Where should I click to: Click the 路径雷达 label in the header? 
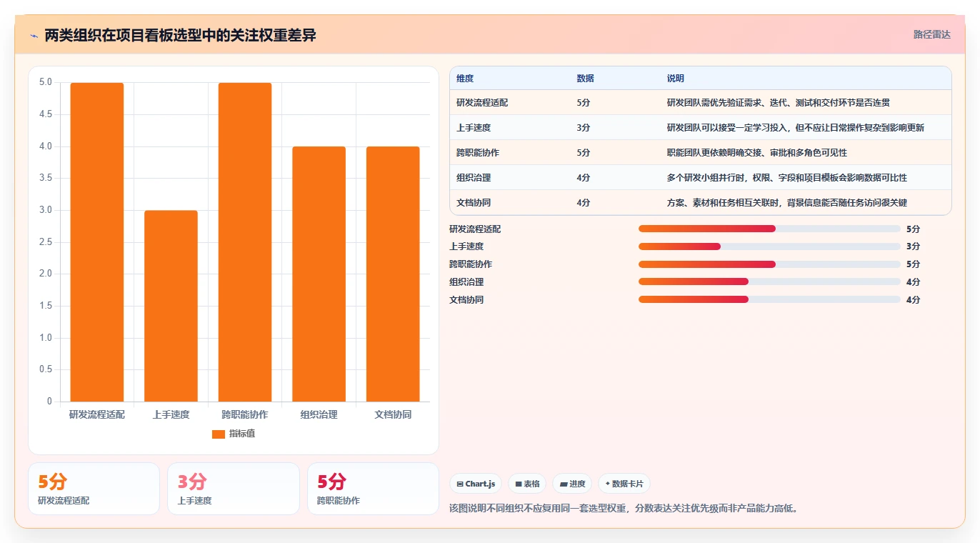[932, 34]
